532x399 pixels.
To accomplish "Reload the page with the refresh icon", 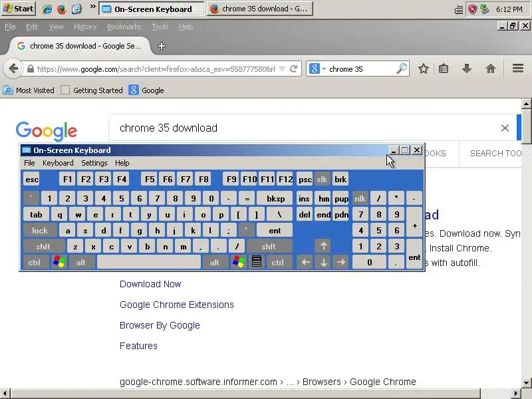I will pyautogui.click(x=294, y=69).
